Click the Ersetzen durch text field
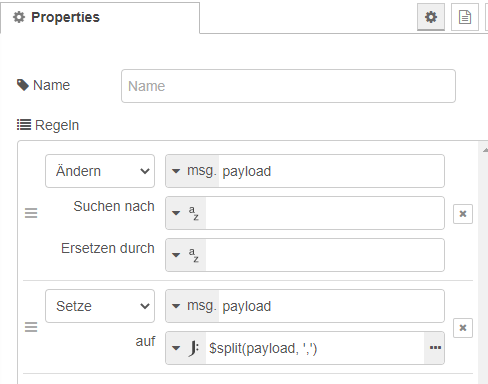The image size is (488, 384). click(325, 255)
